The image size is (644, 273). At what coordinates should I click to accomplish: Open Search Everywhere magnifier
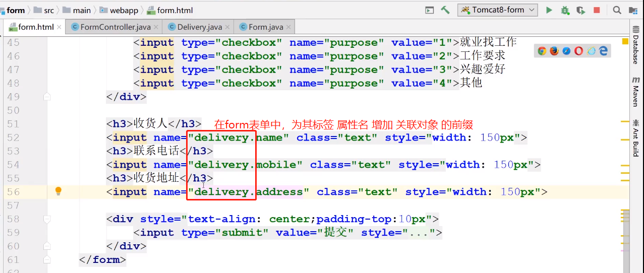617,10
